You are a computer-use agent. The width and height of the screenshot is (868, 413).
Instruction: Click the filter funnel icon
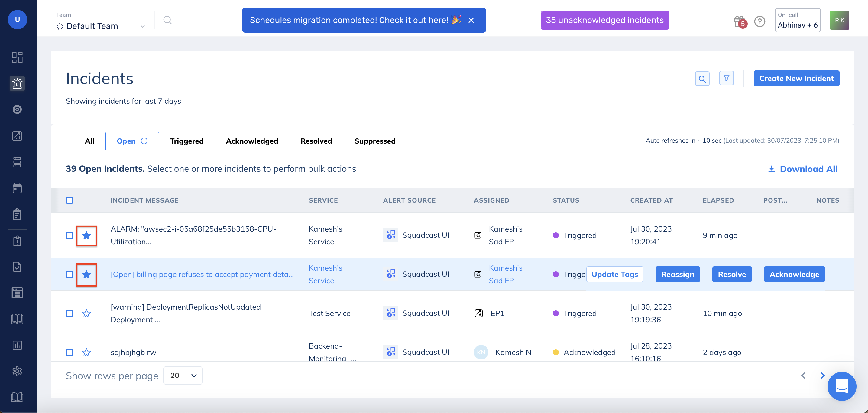coord(726,79)
